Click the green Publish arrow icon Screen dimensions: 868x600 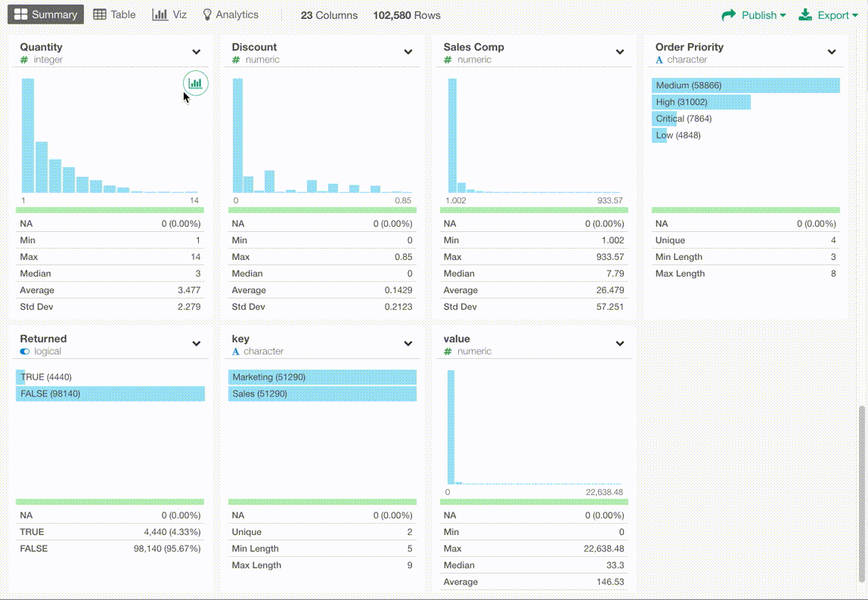click(729, 15)
